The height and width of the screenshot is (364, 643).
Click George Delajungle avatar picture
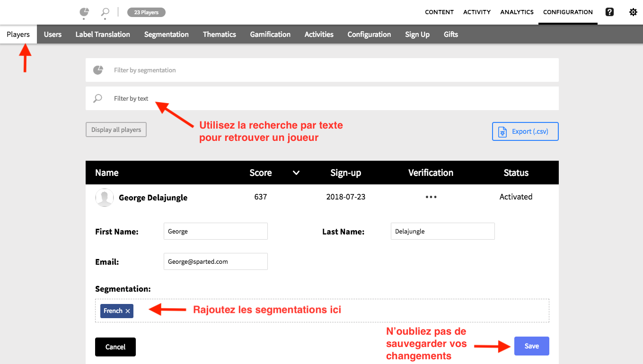tap(105, 198)
